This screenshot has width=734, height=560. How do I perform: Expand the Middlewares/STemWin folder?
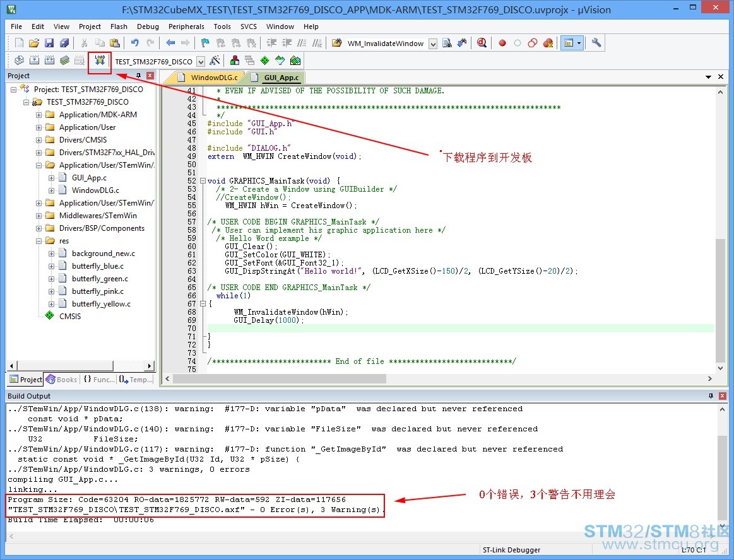coord(39,216)
